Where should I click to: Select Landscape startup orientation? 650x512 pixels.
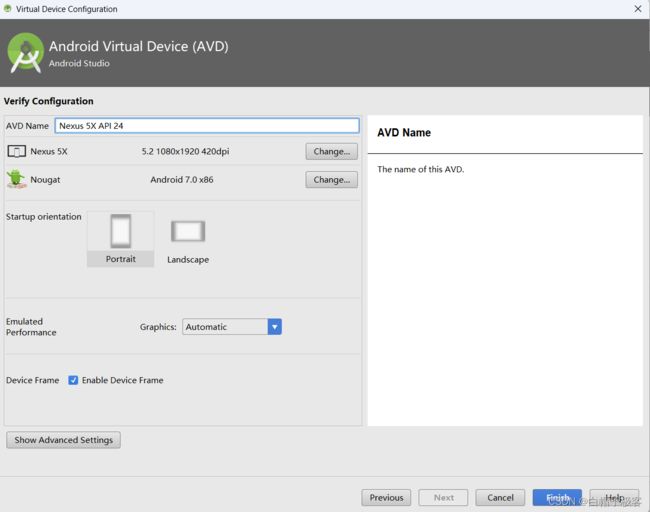tap(188, 241)
